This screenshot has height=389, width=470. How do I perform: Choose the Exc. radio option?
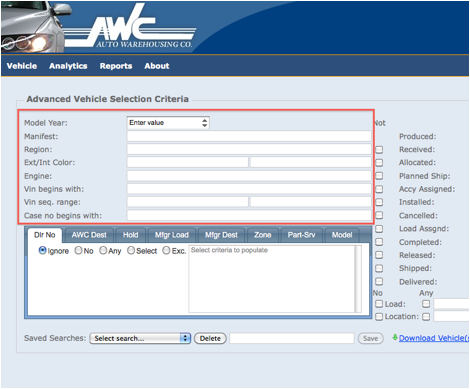coord(166,250)
